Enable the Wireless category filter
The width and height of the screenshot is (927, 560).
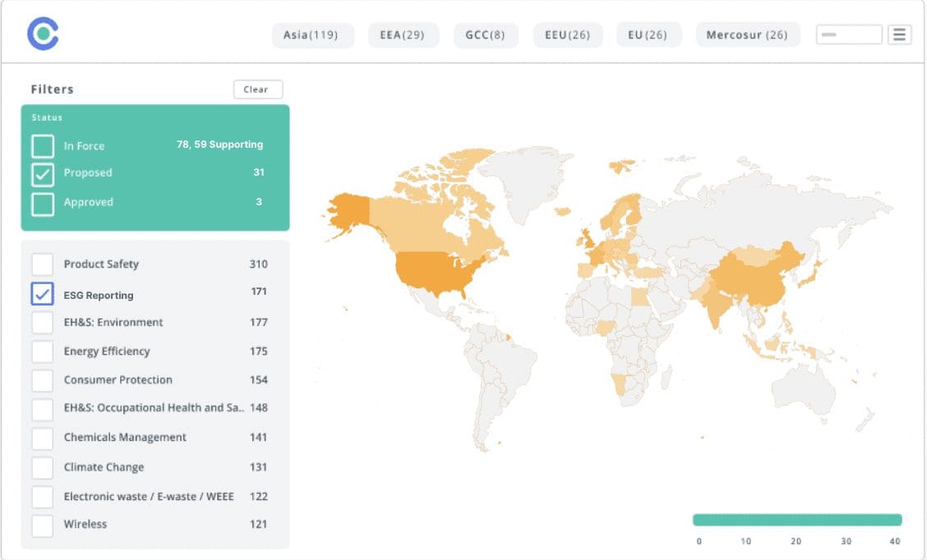[x=43, y=525]
